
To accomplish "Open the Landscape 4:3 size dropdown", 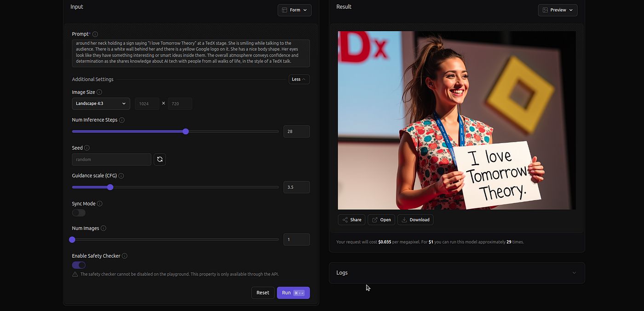I will 101,104.
